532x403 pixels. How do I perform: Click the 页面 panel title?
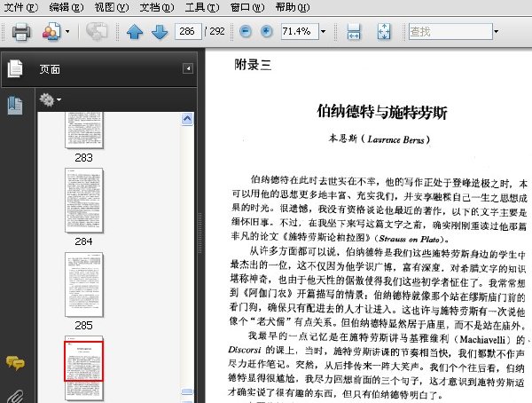pyautogui.click(x=50, y=69)
